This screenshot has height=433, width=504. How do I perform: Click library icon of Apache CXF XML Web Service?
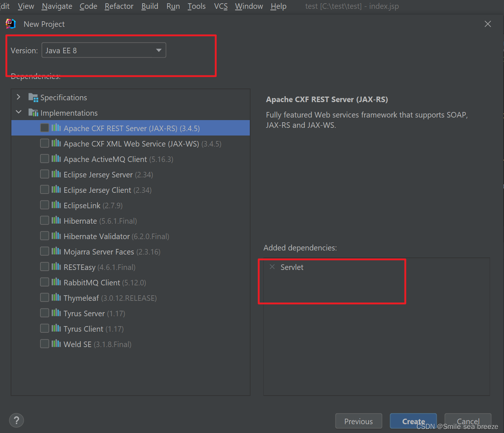[x=56, y=143]
